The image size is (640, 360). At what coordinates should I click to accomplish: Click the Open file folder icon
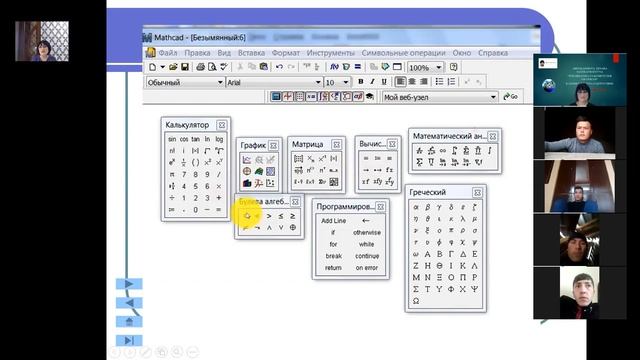click(x=173, y=67)
